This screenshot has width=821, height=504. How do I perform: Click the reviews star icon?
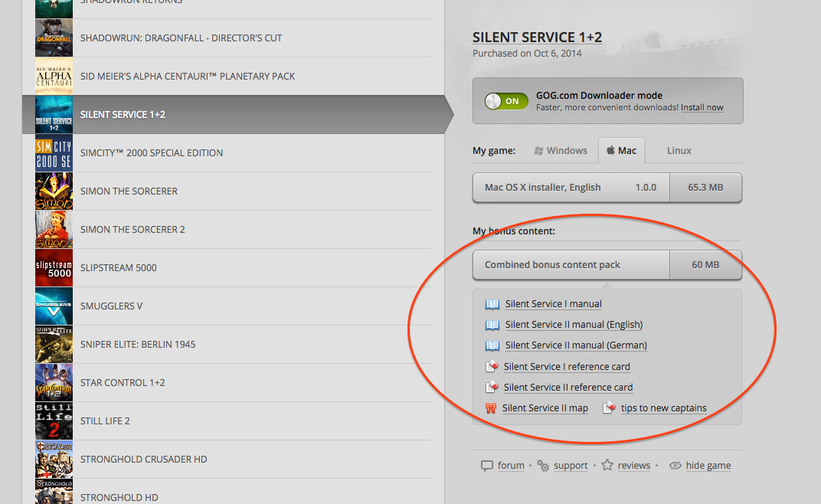pos(607,465)
